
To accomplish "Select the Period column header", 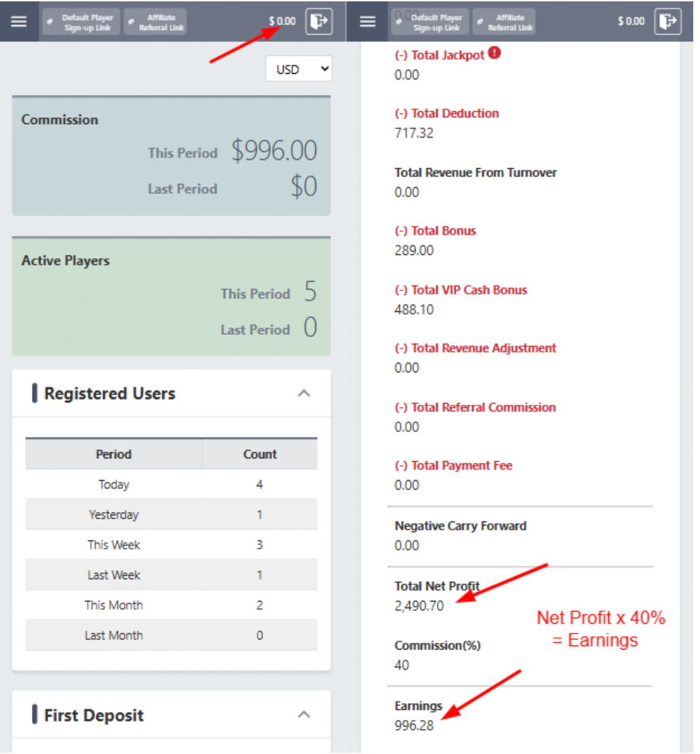I will 113,454.
